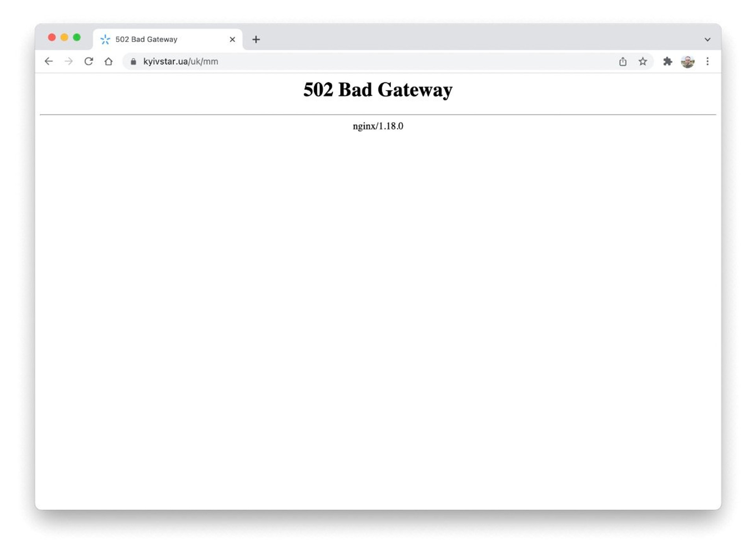Go back to the previous page
The image size is (756, 540).
[48, 61]
